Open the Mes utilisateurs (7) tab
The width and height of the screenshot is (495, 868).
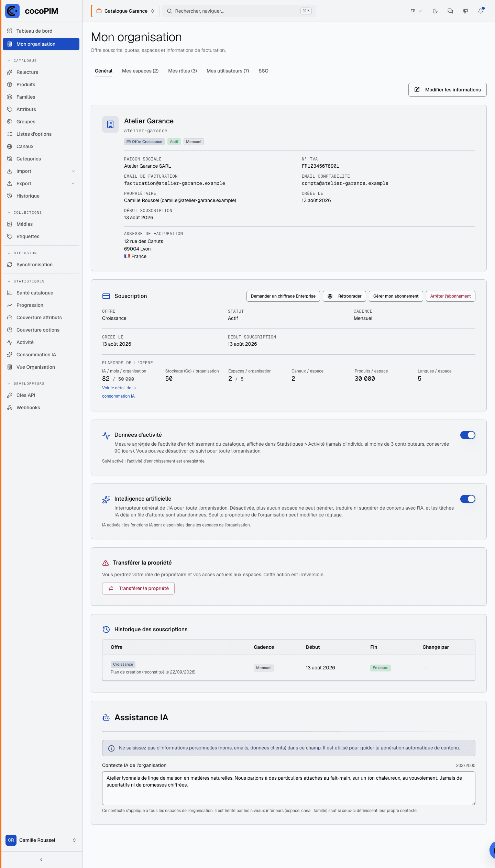click(228, 71)
